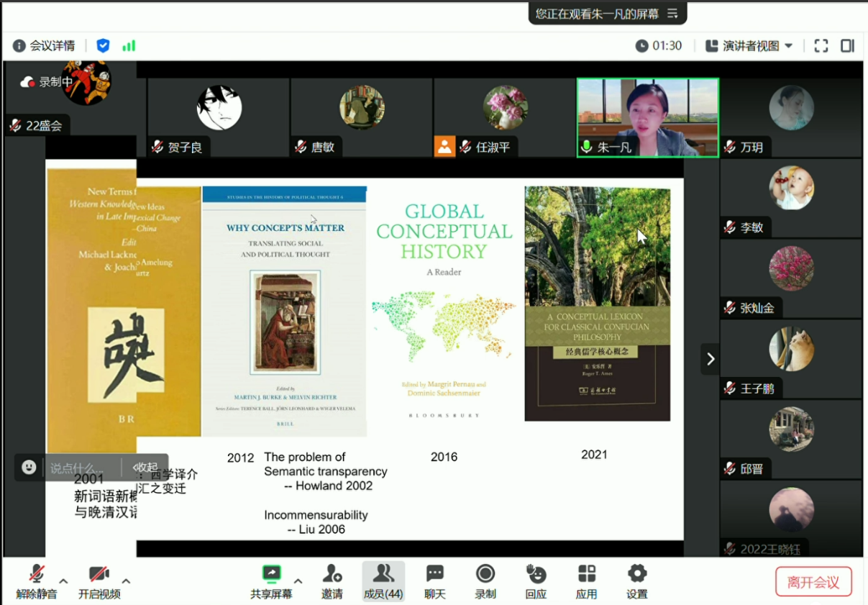The image size is (868, 605).
Task: Select 邱晋's participant tile
Action: pos(791,440)
